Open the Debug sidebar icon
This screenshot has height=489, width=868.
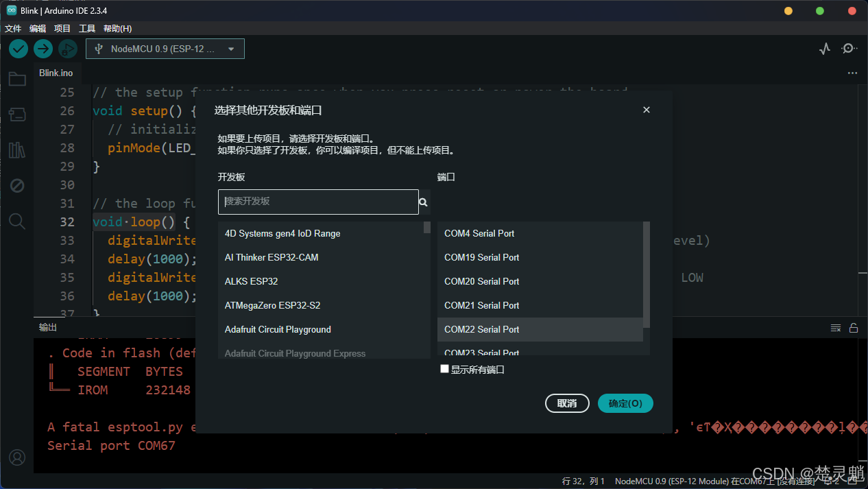click(x=17, y=185)
